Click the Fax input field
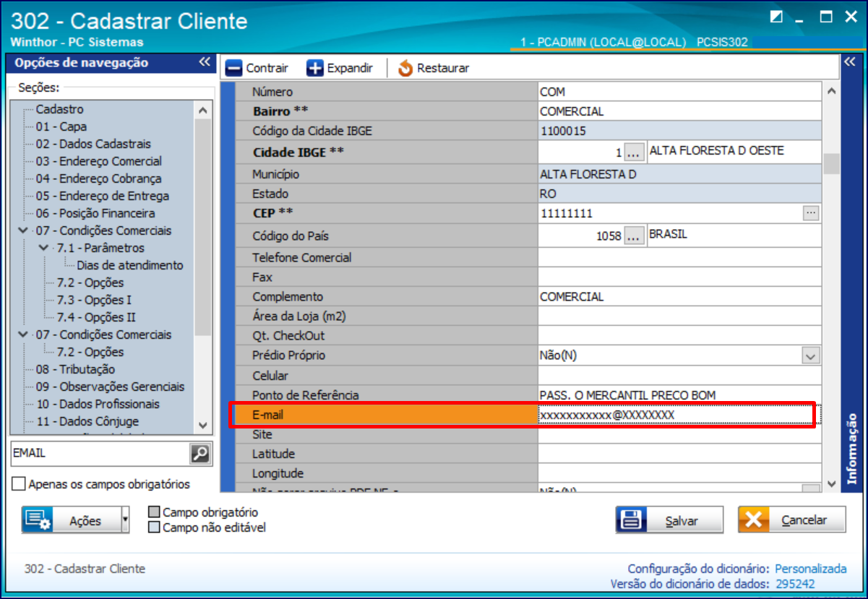The width and height of the screenshot is (868, 599). pos(679,277)
